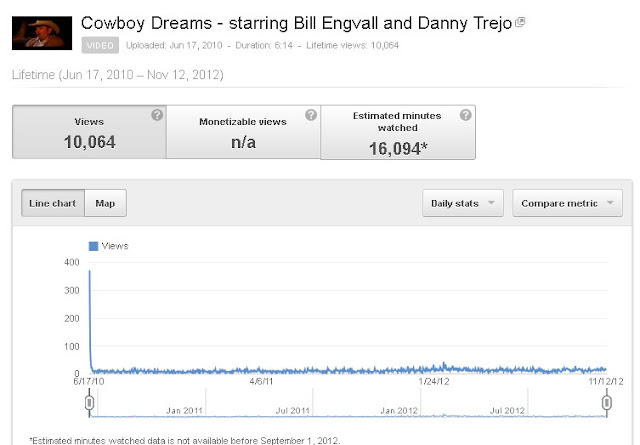Switch to the Map tab
The height and width of the screenshot is (445, 640).
tap(105, 203)
